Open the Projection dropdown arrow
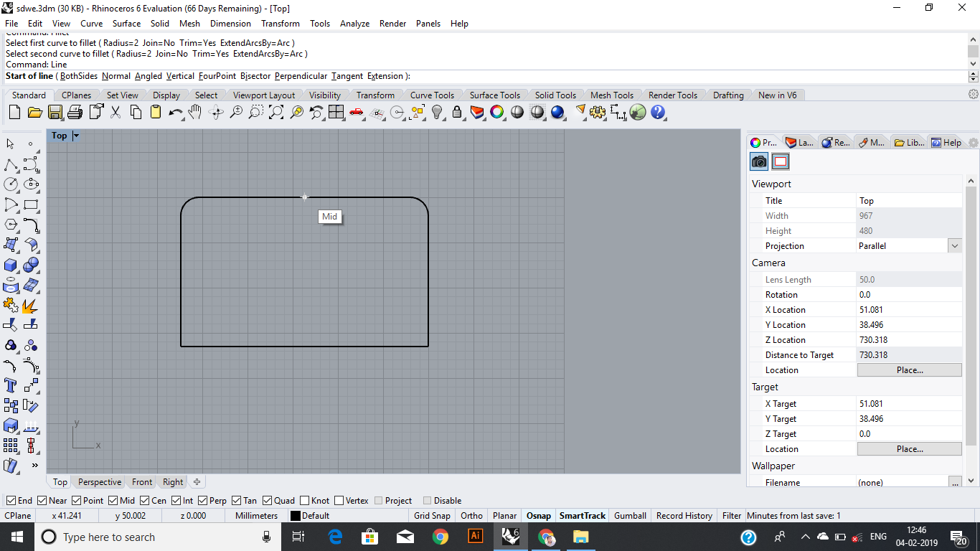Screen dimensions: 980x551 pos(954,246)
